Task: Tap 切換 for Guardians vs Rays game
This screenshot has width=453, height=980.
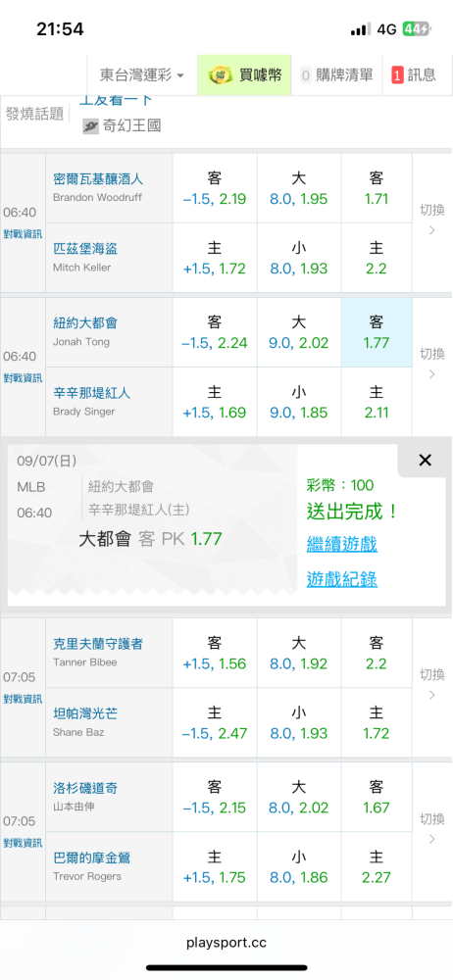Action: pyautogui.click(x=431, y=684)
